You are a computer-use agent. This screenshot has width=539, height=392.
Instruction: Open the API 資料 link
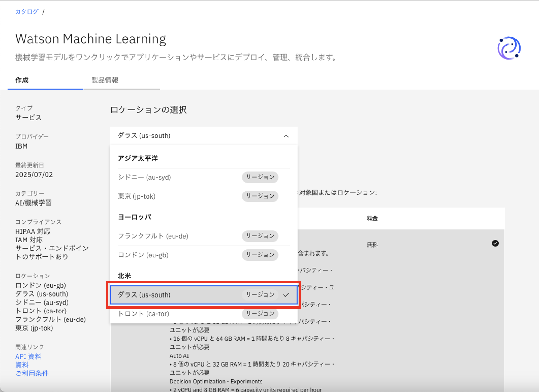point(28,356)
